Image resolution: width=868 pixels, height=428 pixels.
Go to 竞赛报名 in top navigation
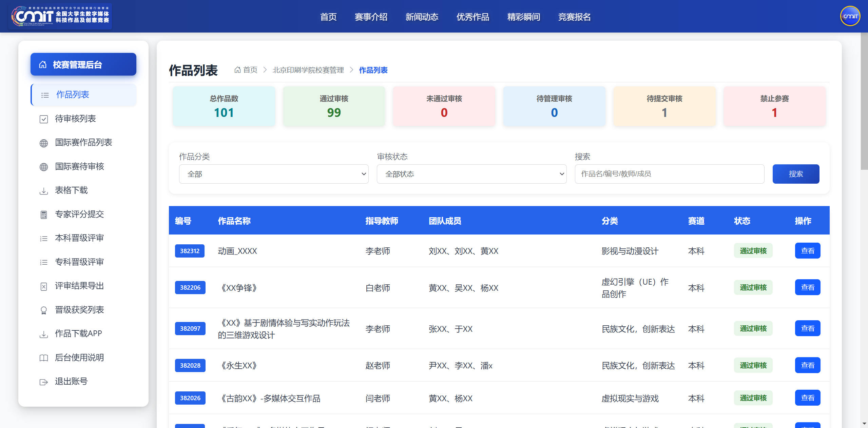(574, 17)
